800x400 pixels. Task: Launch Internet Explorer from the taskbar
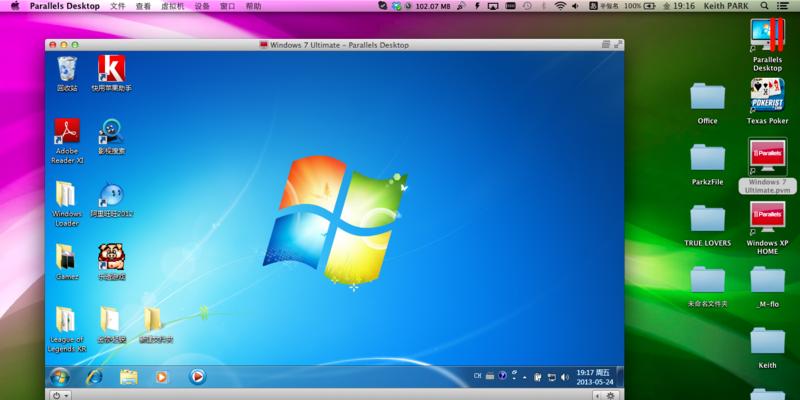(94, 377)
